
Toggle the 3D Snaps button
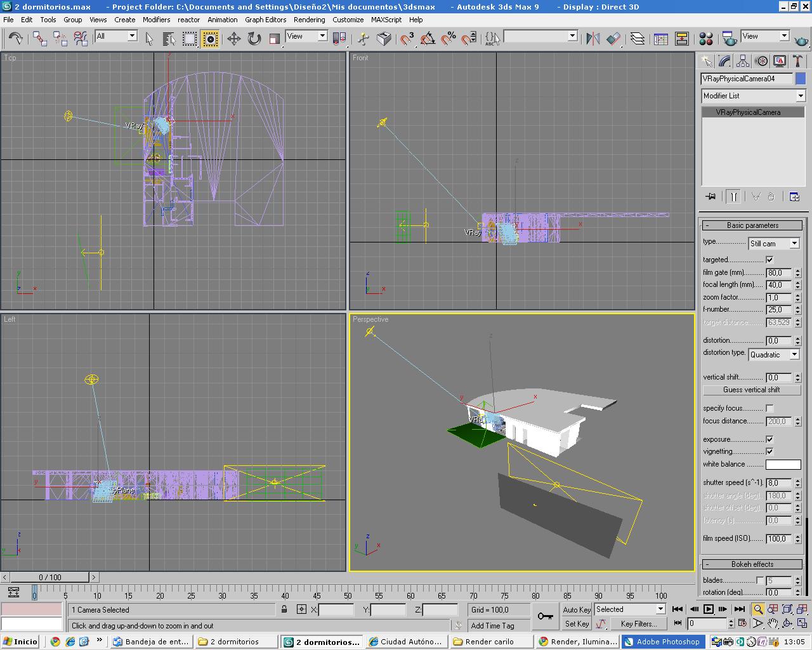[407, 39]
